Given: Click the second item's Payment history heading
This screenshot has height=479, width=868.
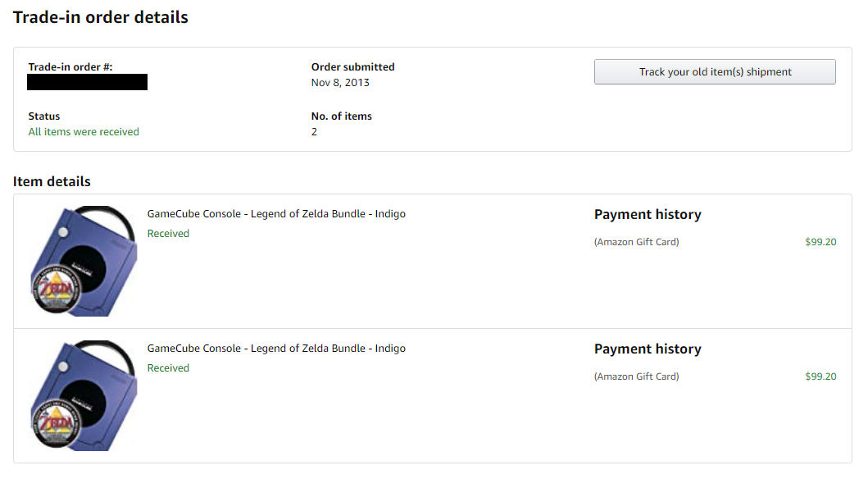Looking at the screenshot, I should (x=648, y=349).
